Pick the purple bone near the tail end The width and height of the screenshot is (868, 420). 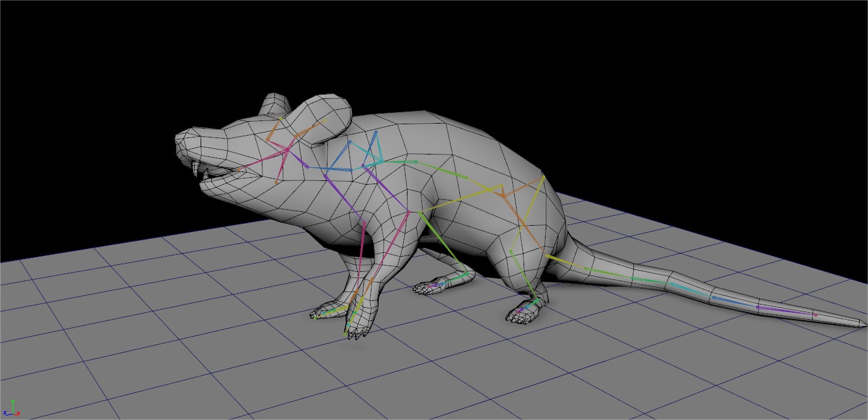pyautogui.click(x=785, y=310)
